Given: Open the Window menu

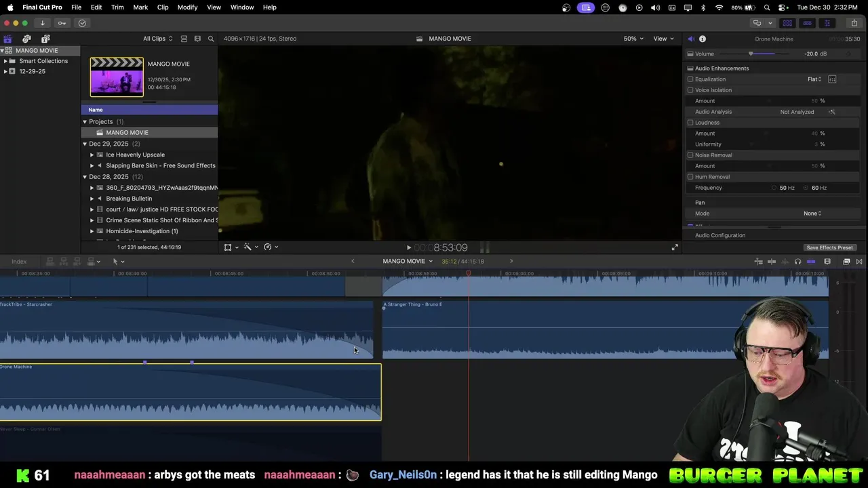Looking at the screenshot, I should pos(242,7).
